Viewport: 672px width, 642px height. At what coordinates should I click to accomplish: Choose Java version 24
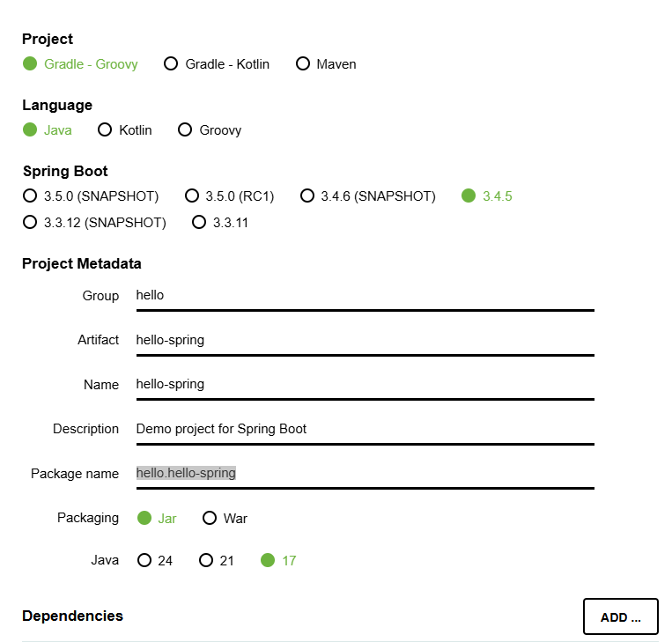click(x=155, y=560)
